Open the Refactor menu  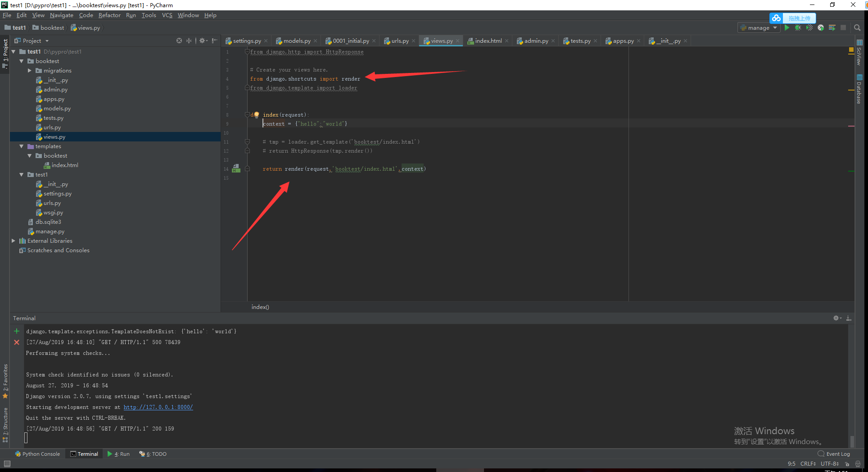[109, 15]
